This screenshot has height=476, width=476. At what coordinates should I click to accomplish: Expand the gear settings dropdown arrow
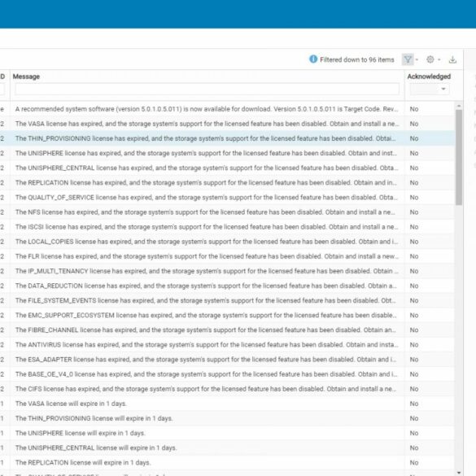pyautogui.click(x=439, y=59)
